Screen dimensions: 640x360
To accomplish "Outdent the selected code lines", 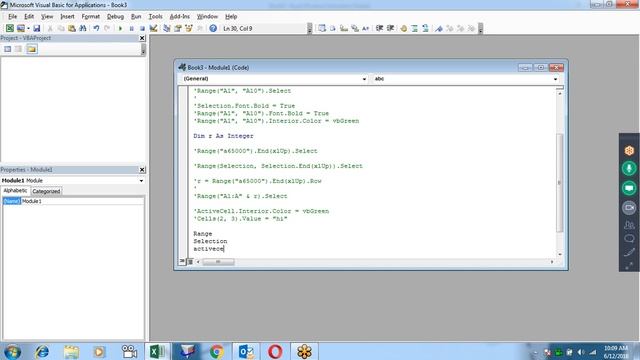I will tap(391, 28).
